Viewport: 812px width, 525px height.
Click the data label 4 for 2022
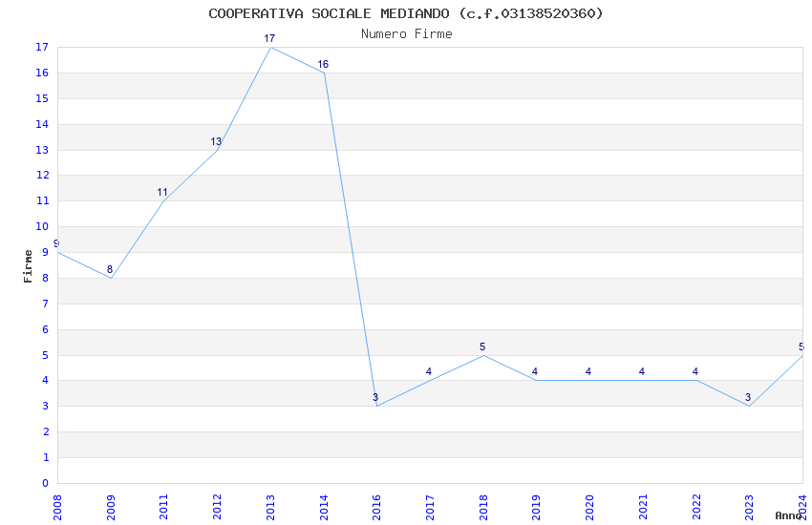pos(694,371)
